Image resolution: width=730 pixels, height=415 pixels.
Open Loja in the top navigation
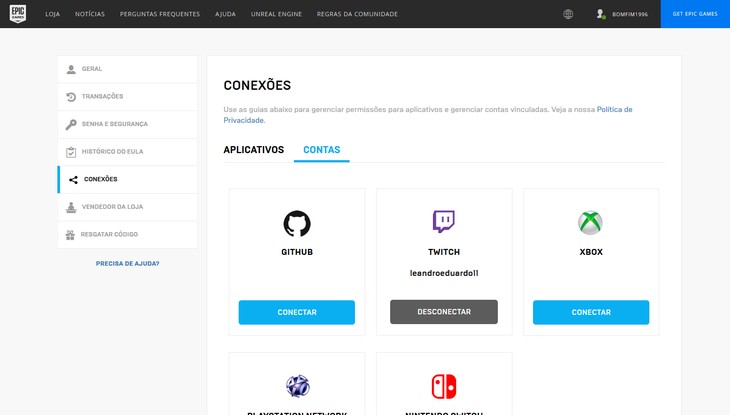(x=53, y=14)
